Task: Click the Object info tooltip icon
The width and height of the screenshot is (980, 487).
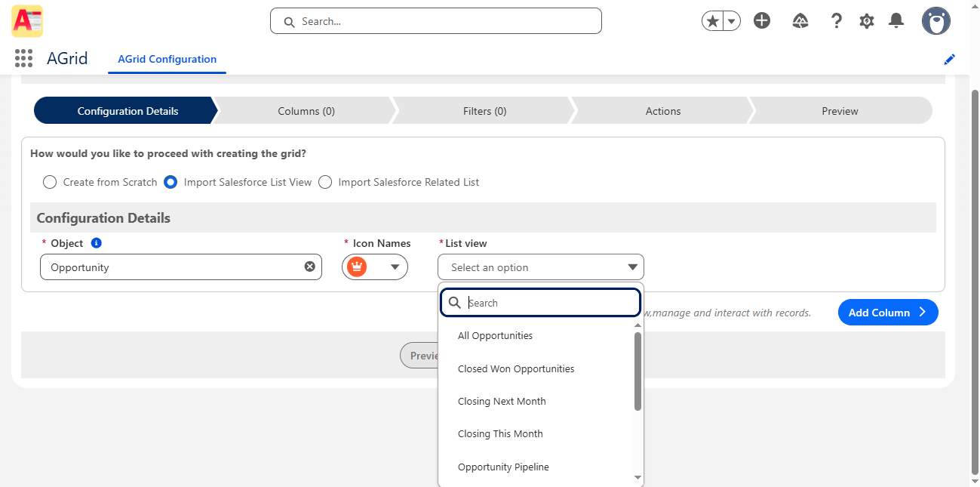Action: point(96,243)
